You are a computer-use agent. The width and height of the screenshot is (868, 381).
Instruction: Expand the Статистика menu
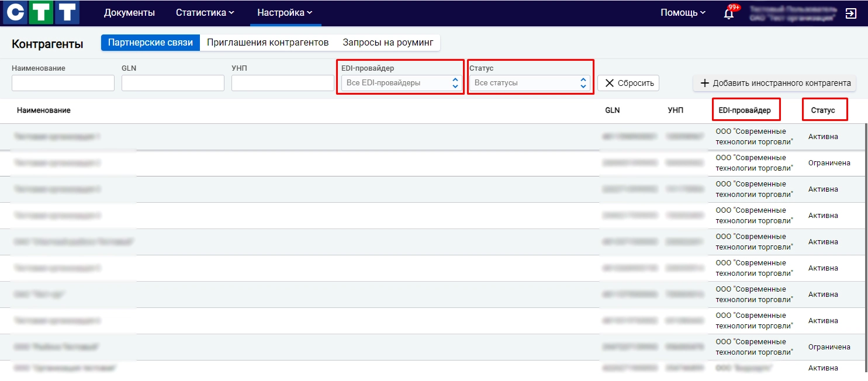(x=205, y=12)
